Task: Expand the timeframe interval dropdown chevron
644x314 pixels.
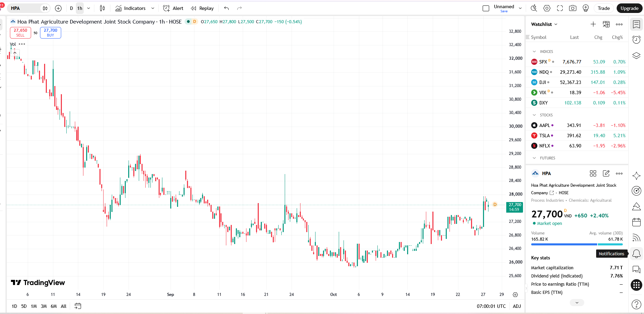Action: (x=89, y=8)
